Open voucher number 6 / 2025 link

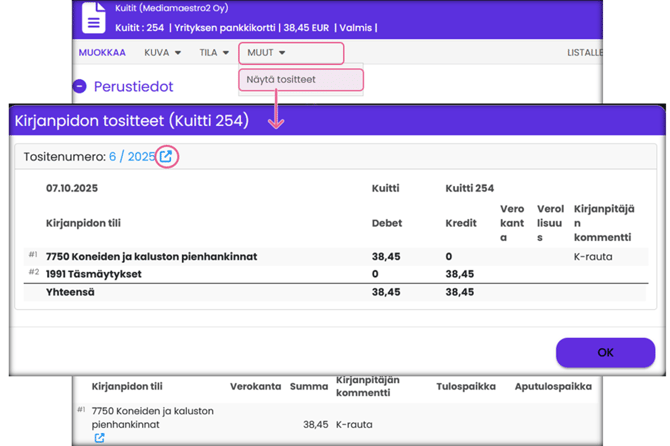tap(132, 157)
